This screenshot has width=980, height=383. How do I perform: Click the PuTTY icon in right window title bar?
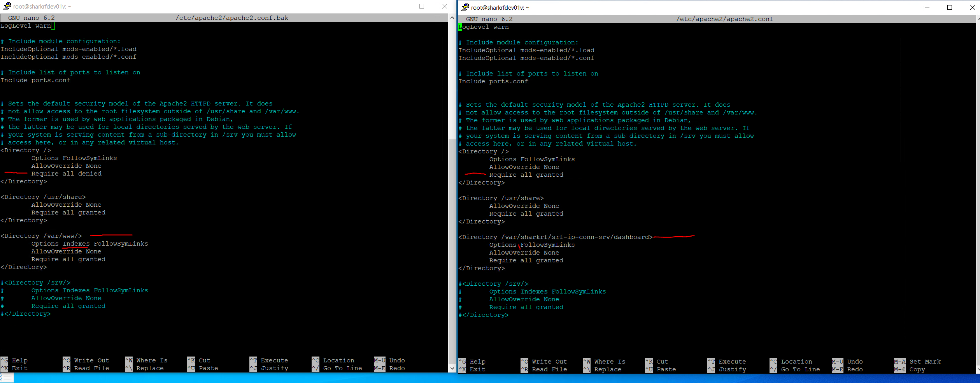tap(465, 7)
